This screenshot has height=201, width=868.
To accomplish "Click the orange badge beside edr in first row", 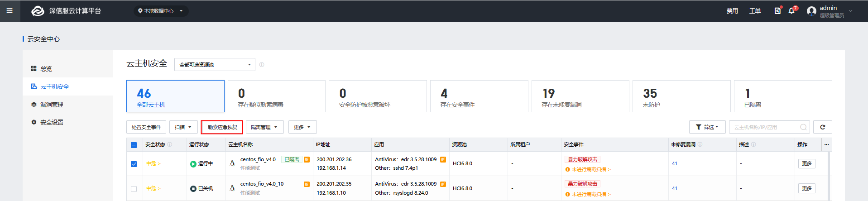I will (x=443, y=159).
